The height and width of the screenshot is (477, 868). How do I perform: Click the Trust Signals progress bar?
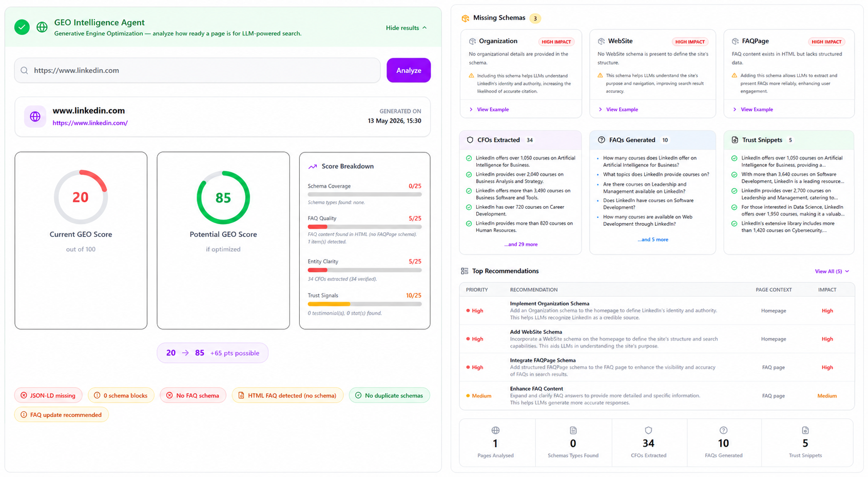364,304
